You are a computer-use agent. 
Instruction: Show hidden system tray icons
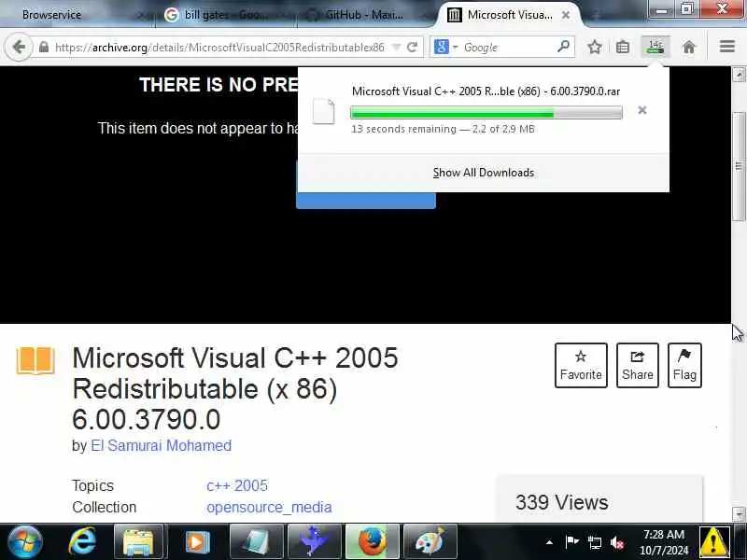pos(549,542)
